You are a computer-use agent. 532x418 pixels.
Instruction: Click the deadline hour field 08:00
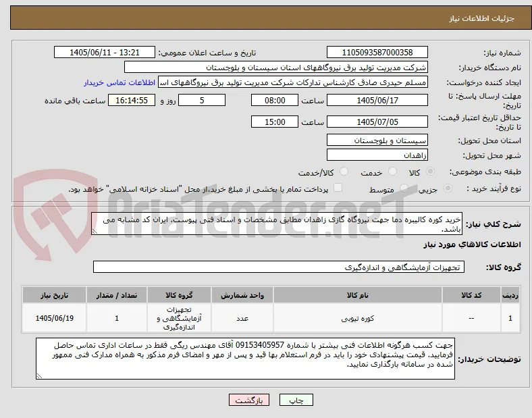[x=275, y=100]
